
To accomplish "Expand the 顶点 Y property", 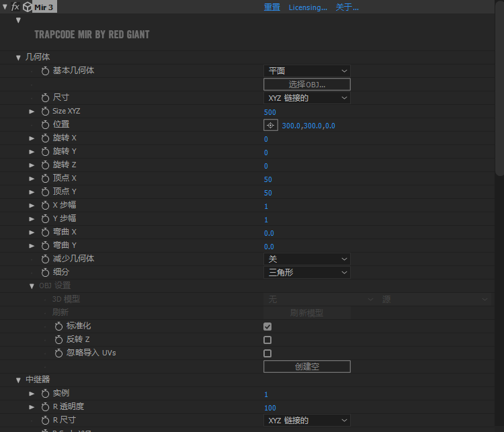I will pos(32,192).
